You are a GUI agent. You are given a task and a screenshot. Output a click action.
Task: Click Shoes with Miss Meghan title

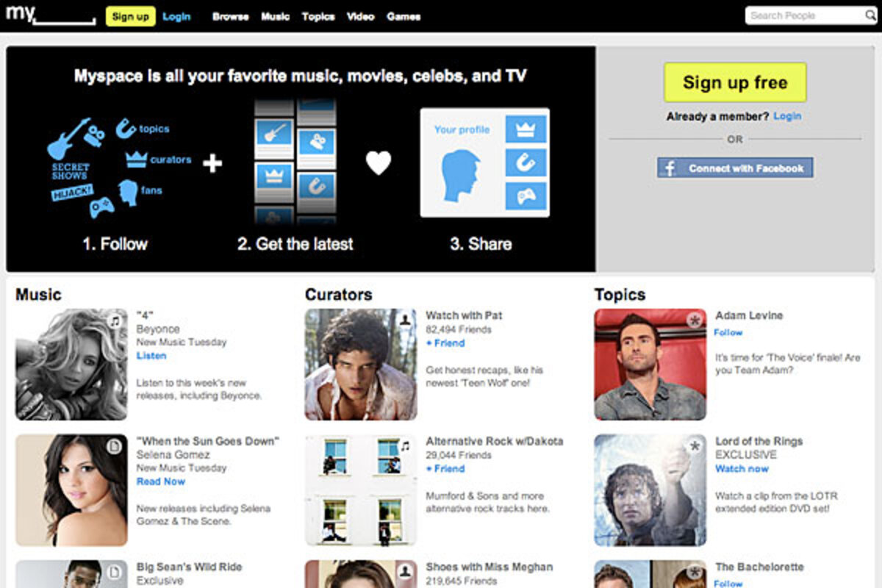490,567
